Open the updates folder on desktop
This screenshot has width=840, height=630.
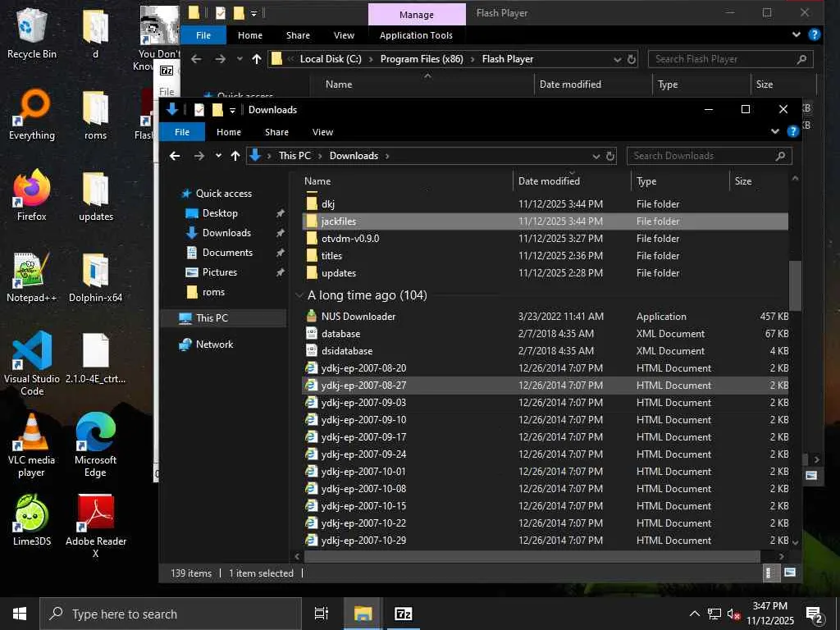[x=95, y=196]
